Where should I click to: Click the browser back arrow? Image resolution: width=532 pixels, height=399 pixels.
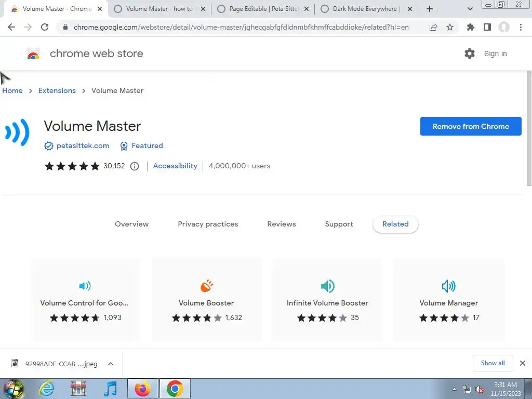[x=11, y=27]
